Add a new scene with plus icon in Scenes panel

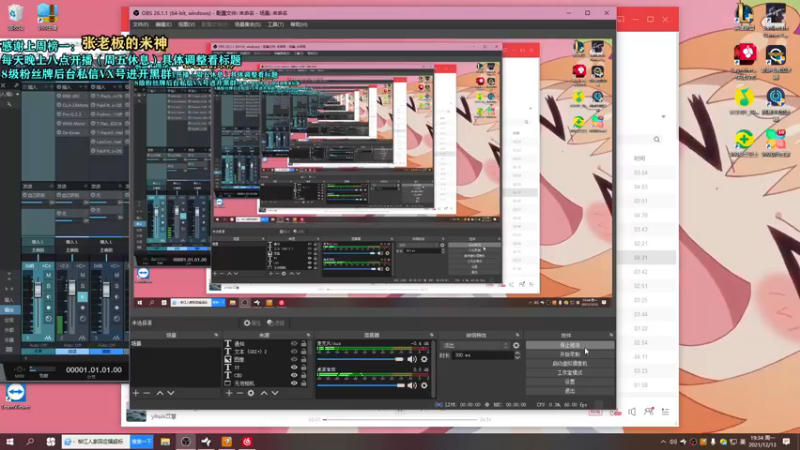(136, 393)
